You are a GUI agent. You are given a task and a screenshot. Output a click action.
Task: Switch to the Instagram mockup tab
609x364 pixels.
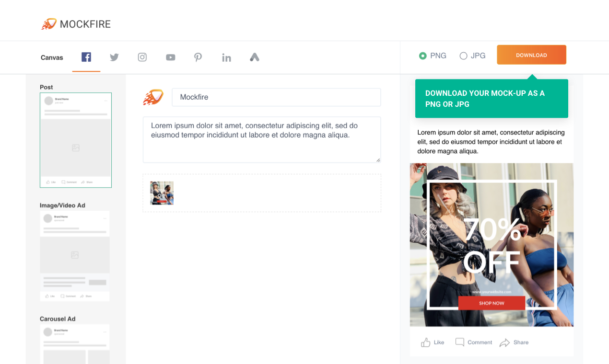142,57
